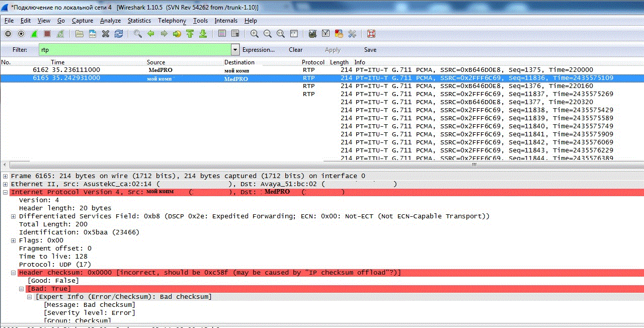Click the find packet magnifier icon

[138, 34]
